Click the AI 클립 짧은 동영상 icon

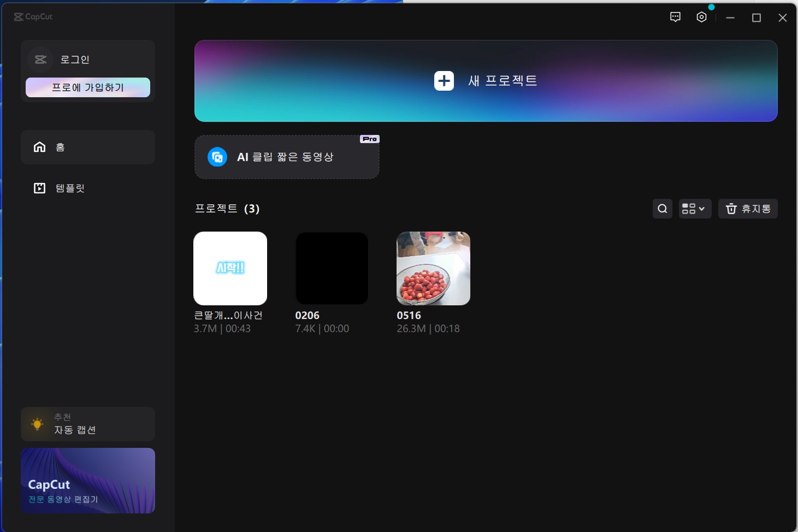pos(217,157)
